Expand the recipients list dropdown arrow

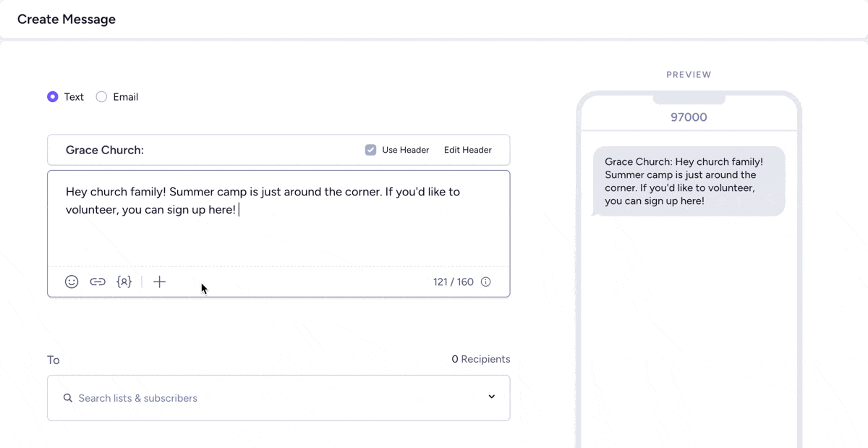tap(491, 397)
